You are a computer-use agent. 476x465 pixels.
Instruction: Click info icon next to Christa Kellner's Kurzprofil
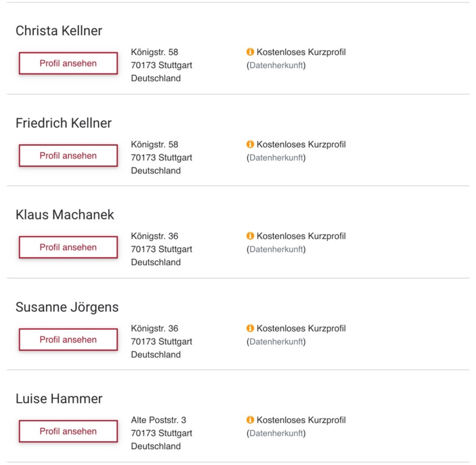(x=250, y=52)
